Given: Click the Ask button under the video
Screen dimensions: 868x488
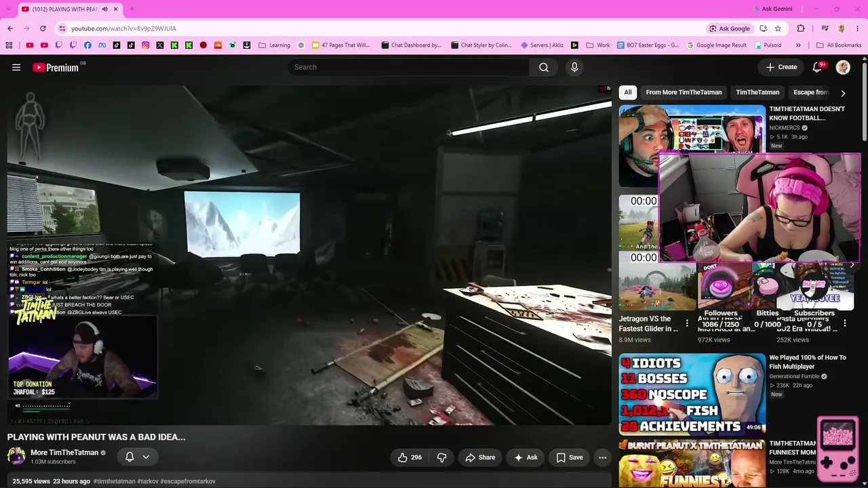Looking at the screenshot, I should click(526, 457).
